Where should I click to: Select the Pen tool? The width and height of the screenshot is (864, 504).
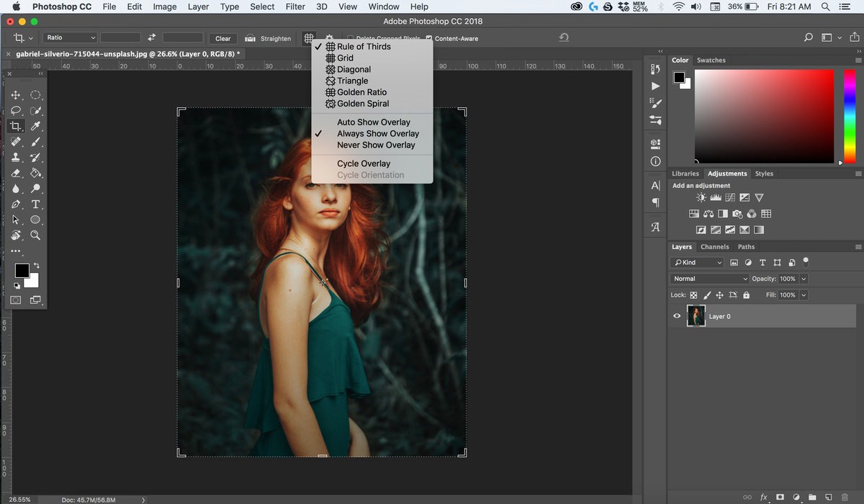[16, 204]
